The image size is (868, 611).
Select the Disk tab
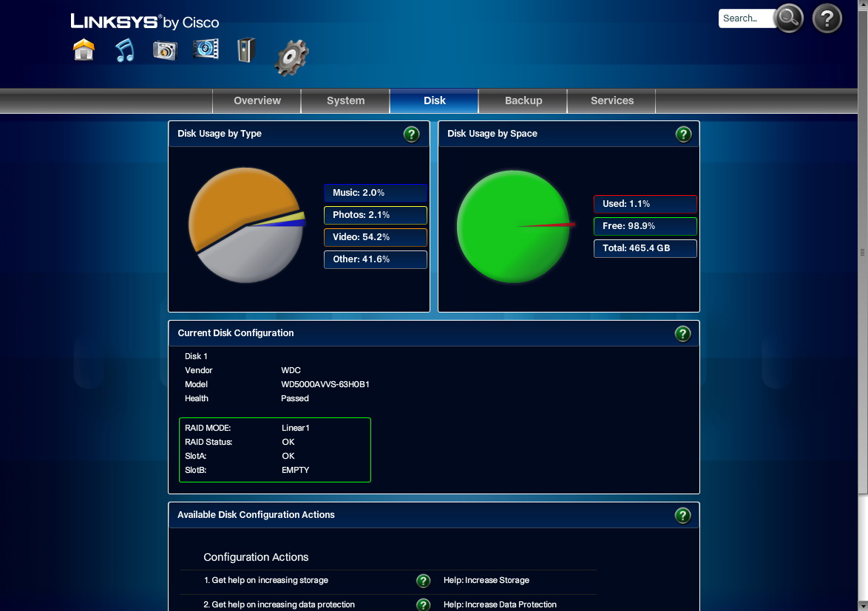coord(434,100)
